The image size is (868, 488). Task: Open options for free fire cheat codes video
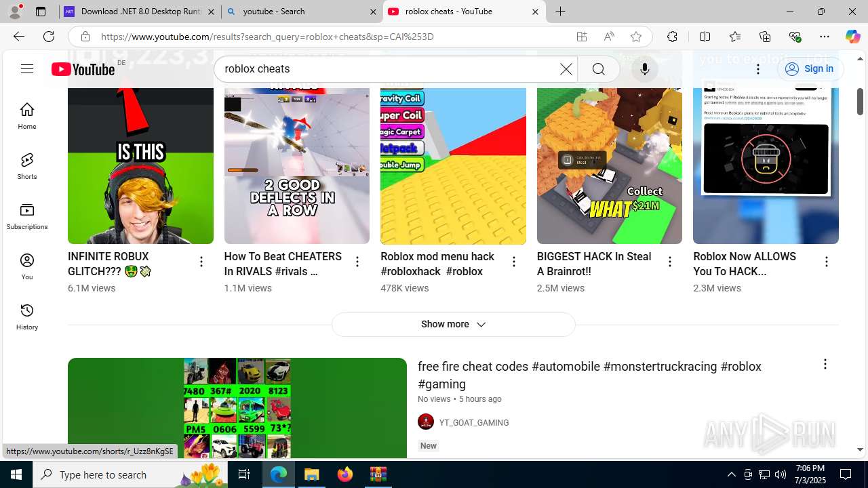pos(825,365)
